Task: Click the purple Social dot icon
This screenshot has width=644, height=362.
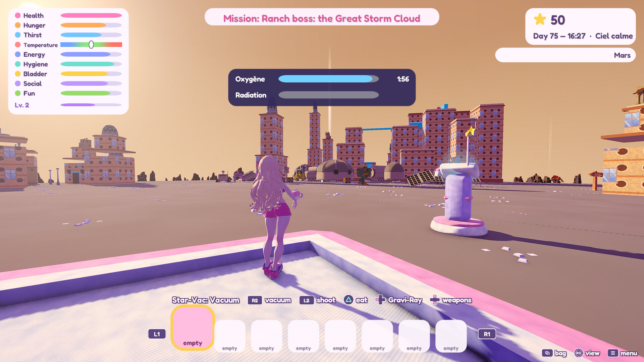Action: (x=18, y=83)
